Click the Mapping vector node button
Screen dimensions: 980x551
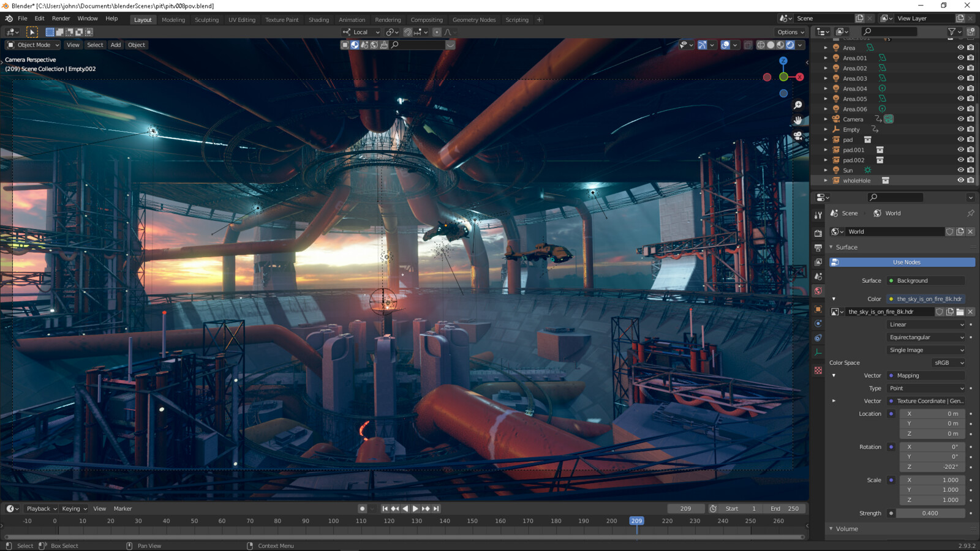[926, 375]
